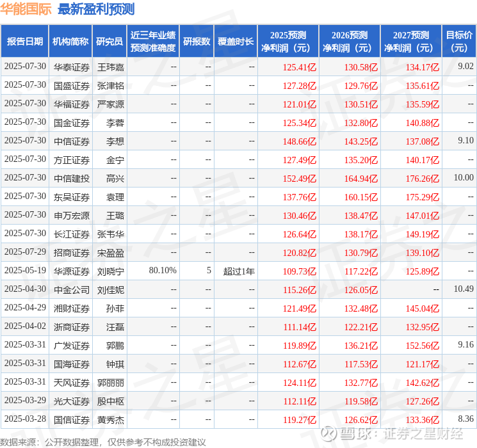Screen dimensions: 477x448
Task: Click target price 10.00
Action: click(464, 178)
